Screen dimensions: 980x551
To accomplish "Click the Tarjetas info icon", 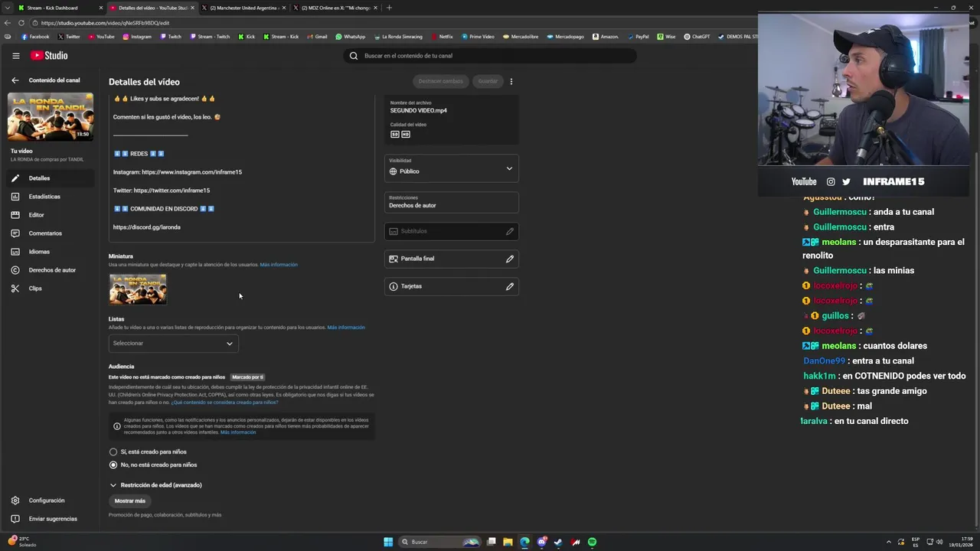I will 394,286.
